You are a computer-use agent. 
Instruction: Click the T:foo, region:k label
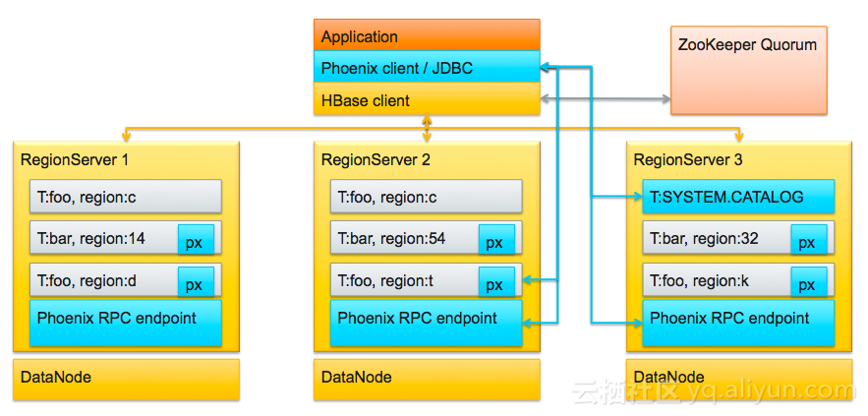pyautogui.click(x=699, y=281)
